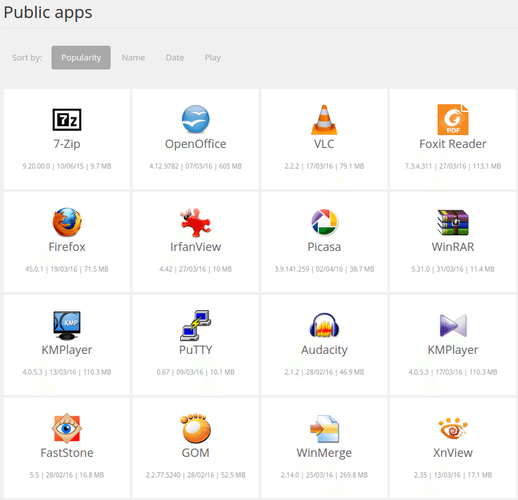Viewport: 518px width, 500px height.
Task: Sort apps by Play
Action: coord(213,58)
